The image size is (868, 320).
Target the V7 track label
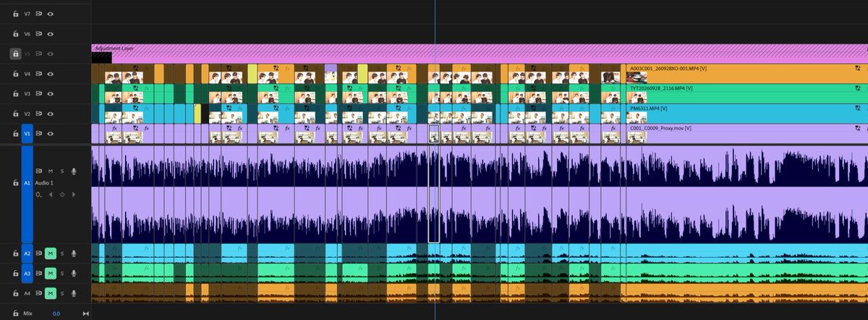pyautogui.click(x=27, y=13)
